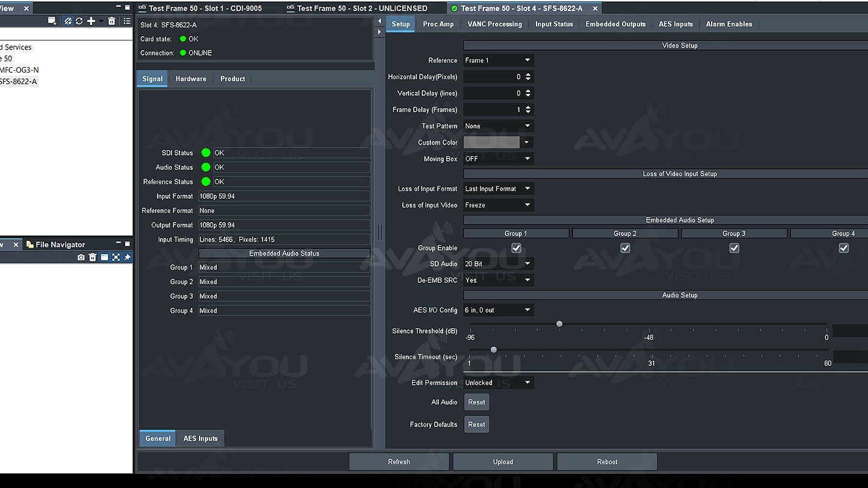868x488 pixels.
Task: Click the refresh icon in tree view toolbar
Action: tap(79, 21)
